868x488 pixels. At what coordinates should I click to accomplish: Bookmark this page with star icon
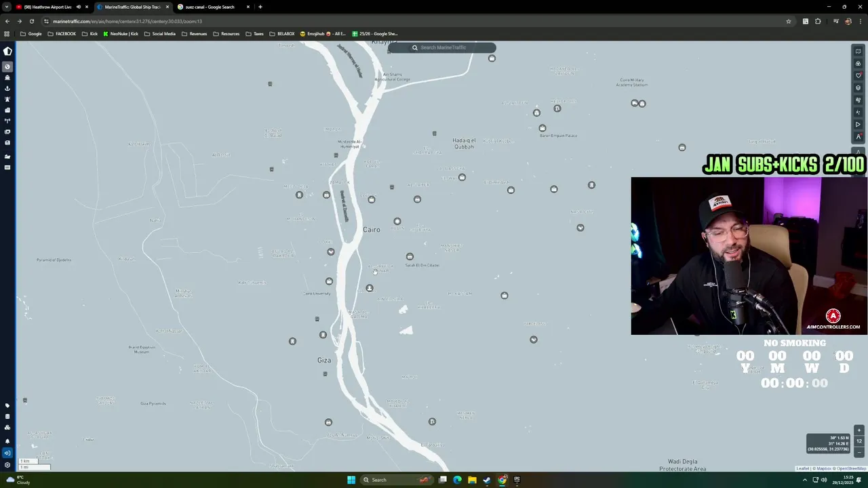click(x=788, y=21)
